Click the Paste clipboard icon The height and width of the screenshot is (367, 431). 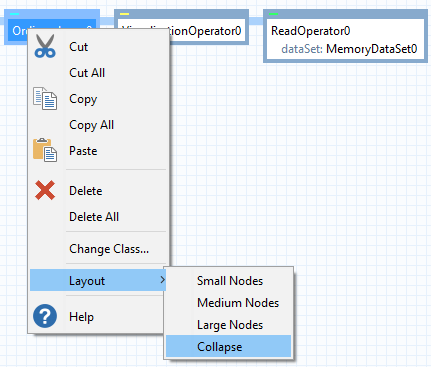[x=45, y=150]
